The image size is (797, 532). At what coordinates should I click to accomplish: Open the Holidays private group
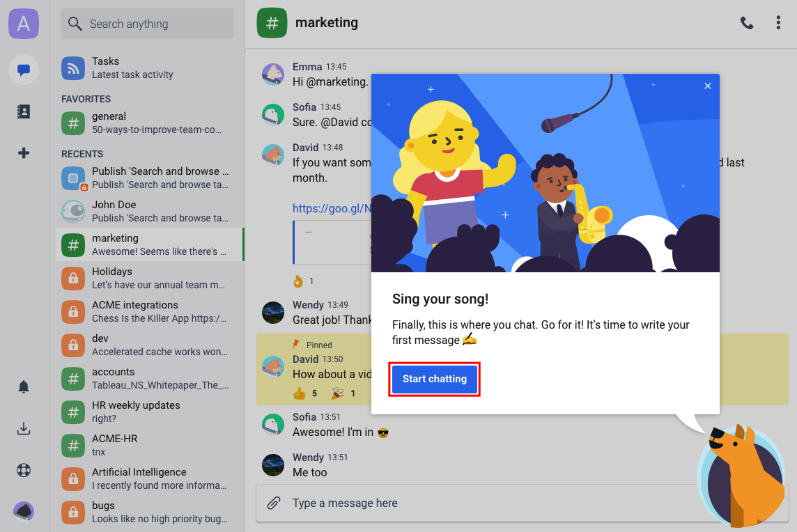coord(150,278)
